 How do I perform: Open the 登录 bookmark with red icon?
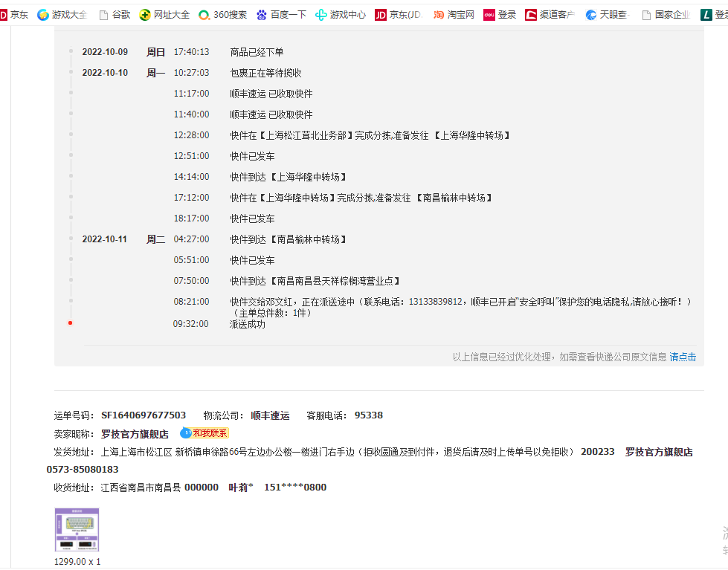(489, 15)
